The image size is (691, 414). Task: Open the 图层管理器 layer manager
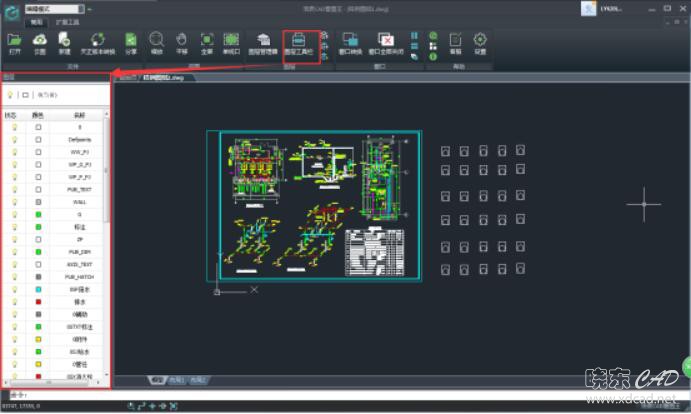pos(264,42)
